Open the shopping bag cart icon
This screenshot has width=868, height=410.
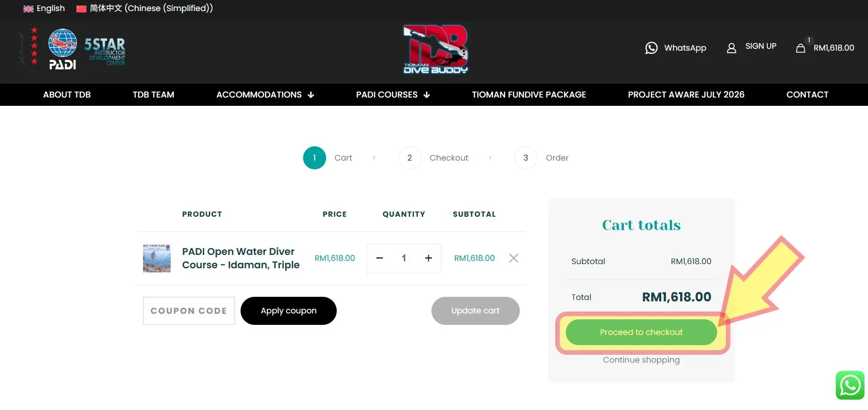801,48
